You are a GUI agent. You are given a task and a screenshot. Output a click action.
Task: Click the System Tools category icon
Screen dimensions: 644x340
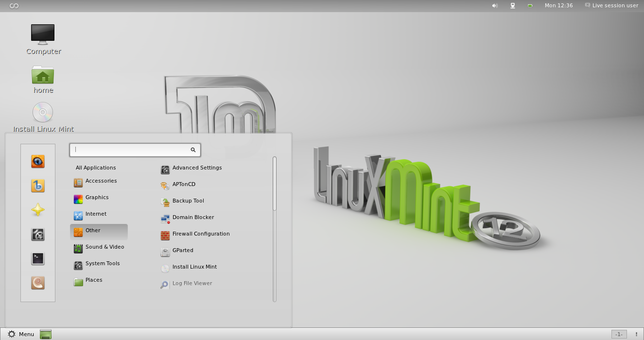point(78,265)
